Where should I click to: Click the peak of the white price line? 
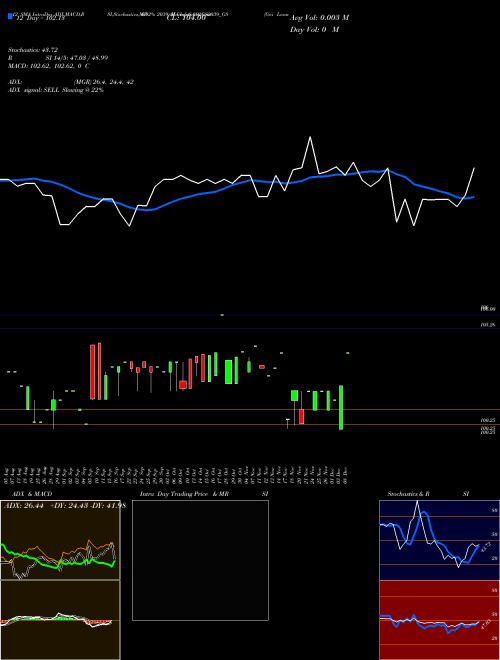click(311, 137)
